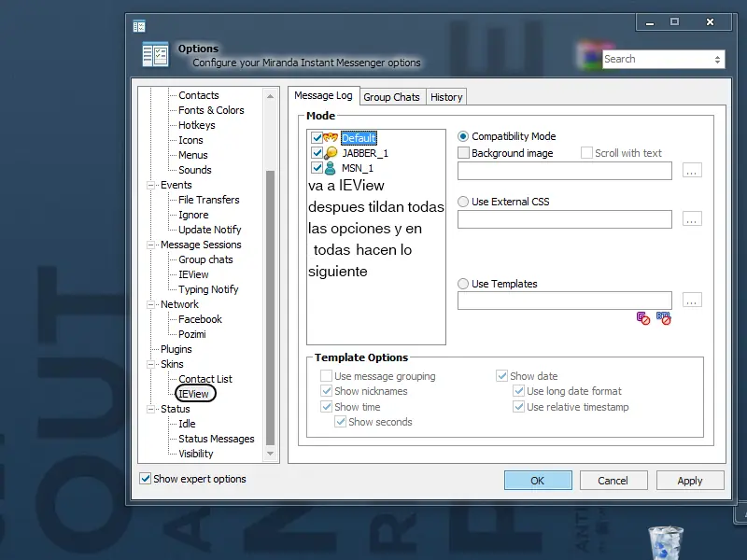Switch to the Group Chats tab
Screen dimensions: 747x560
391,97
